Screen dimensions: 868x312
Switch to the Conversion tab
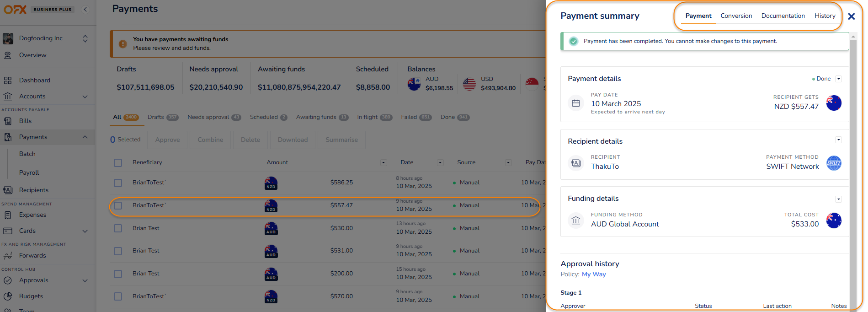(x=736, y=16)
